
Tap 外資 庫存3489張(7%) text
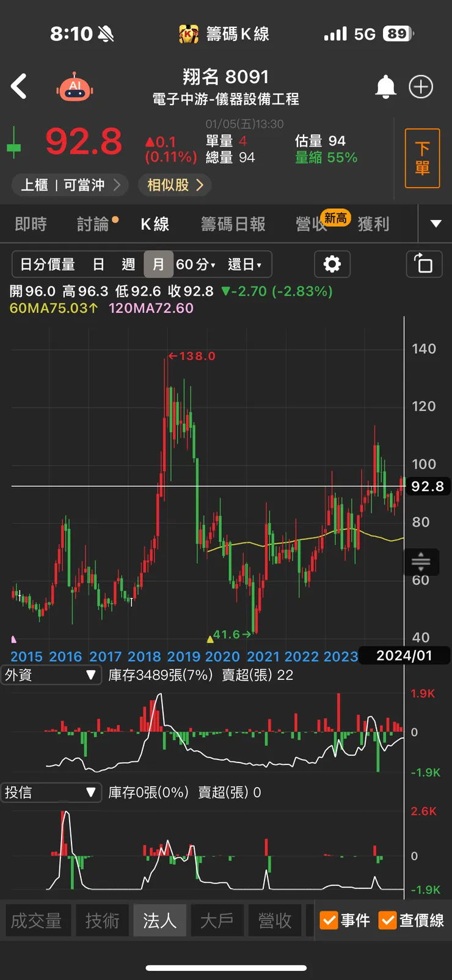tap(161, 675)
